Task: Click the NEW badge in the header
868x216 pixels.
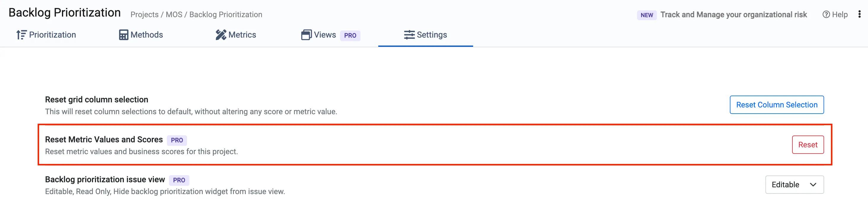Action: (x=646, y=15)
